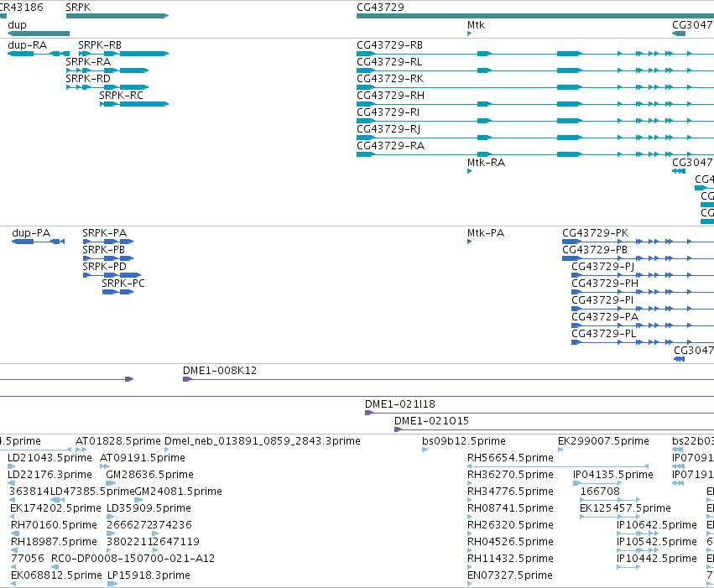Click EST RH56654.5prime
Image resolution: width=714 pixels, height=588 pixels.
click(x=510, y=458)
